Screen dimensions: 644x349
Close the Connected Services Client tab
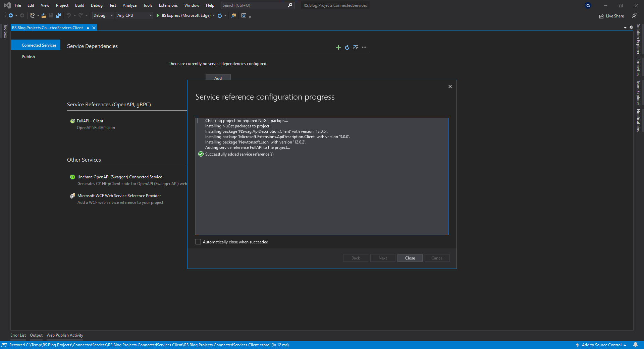click(x=94, y=28)
